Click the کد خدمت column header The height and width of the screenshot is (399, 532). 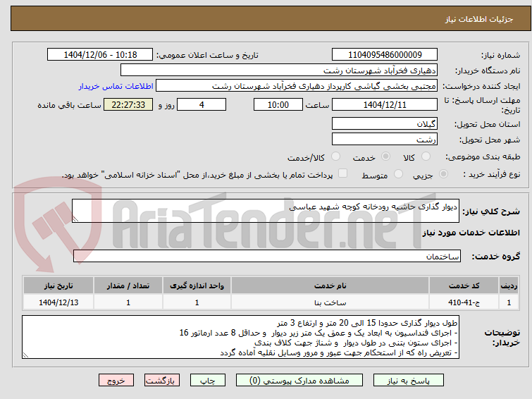click(464, 286)
